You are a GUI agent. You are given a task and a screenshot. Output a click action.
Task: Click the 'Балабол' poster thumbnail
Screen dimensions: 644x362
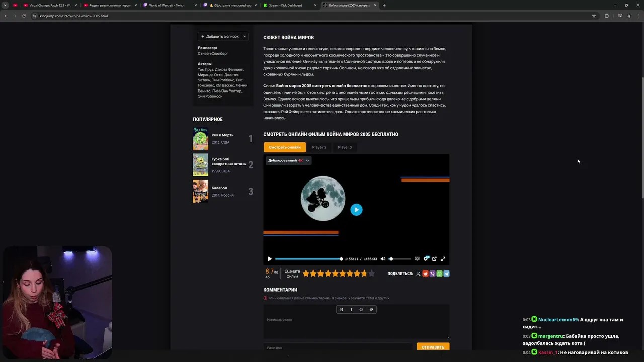[x=200, y=192]
